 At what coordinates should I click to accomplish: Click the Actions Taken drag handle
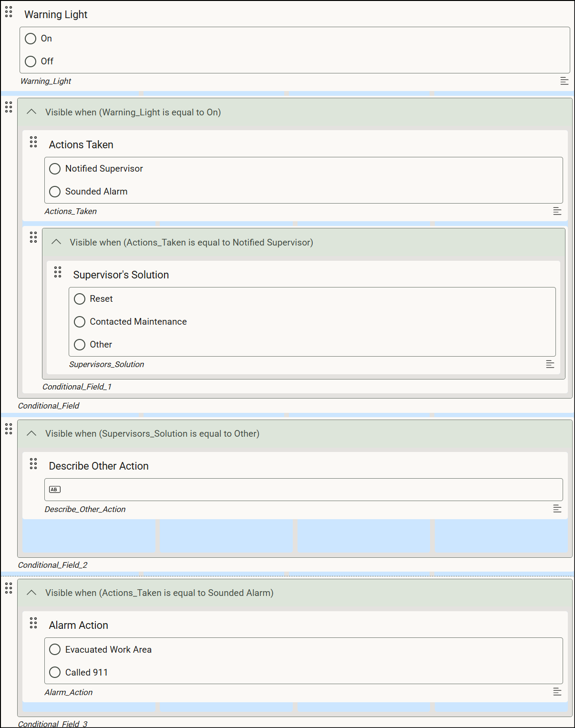tap(33, 142)
